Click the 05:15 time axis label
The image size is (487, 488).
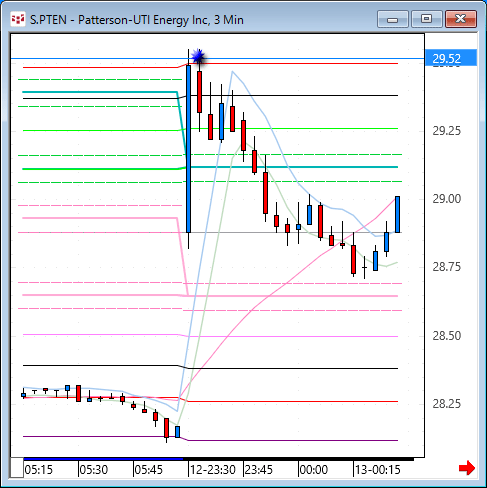tap(39, 470)
